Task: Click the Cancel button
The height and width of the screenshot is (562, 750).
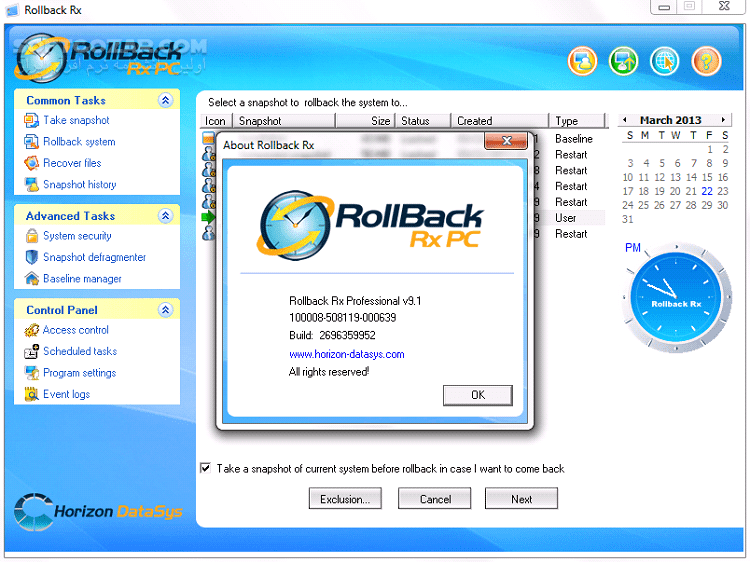Action: 435,499
